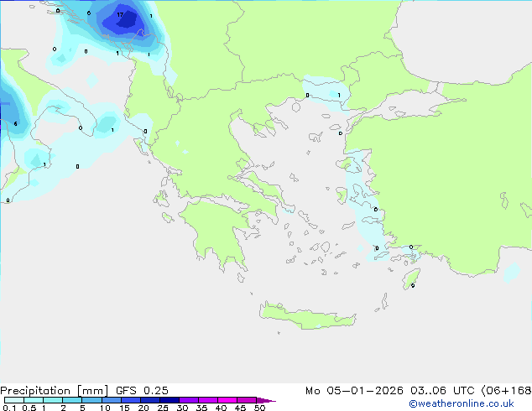This screenshot has height=411, width=532.
Task: Click legend tick label '20'
Action: pyautogui.click(x=143, y=408)
